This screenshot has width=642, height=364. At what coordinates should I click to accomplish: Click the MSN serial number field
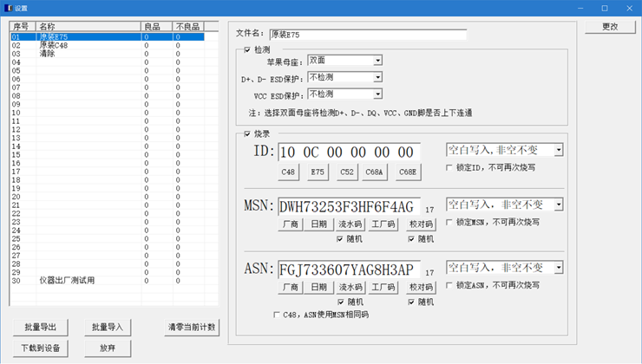(x=347, y=206)
